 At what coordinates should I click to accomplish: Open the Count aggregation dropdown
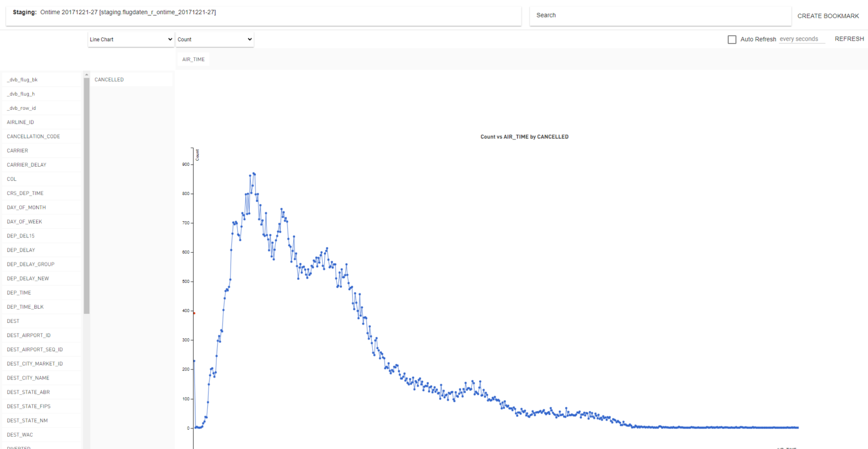(215, 40)
